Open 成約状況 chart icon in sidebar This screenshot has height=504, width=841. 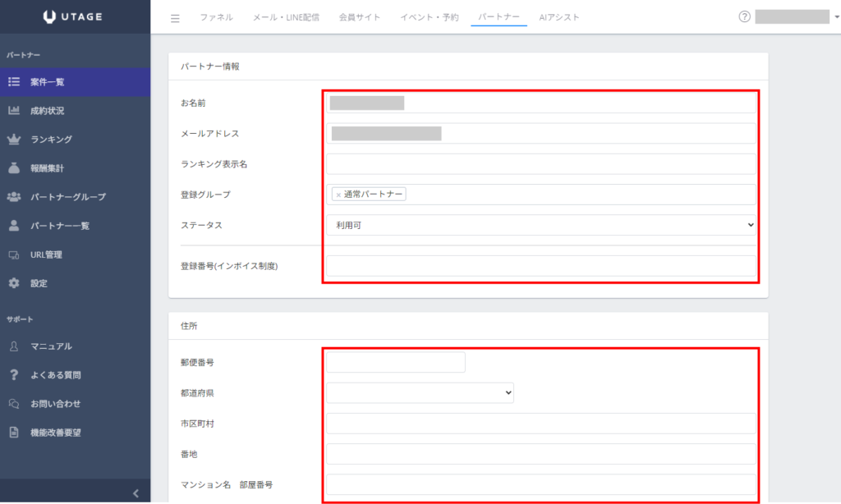pos(14,111)
